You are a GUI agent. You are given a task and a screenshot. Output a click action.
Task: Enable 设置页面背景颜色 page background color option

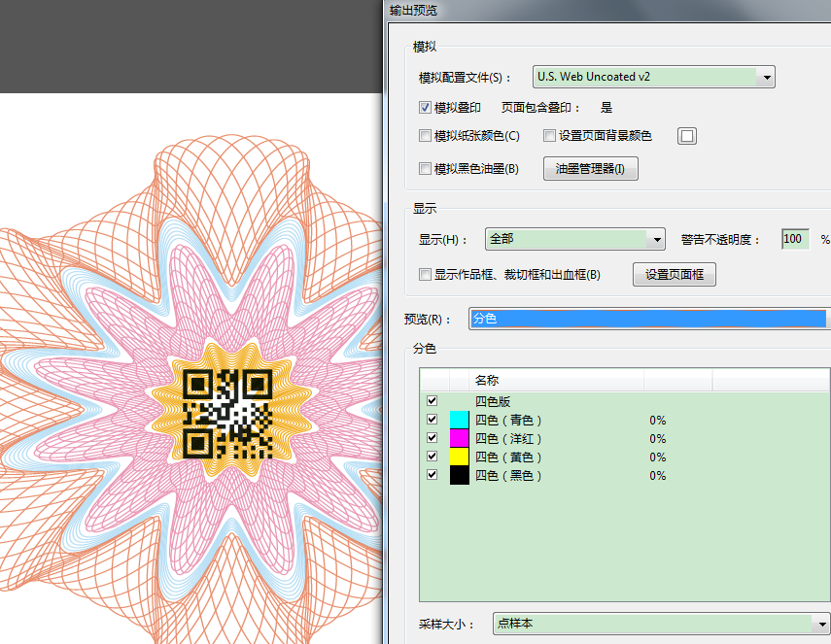549,135
